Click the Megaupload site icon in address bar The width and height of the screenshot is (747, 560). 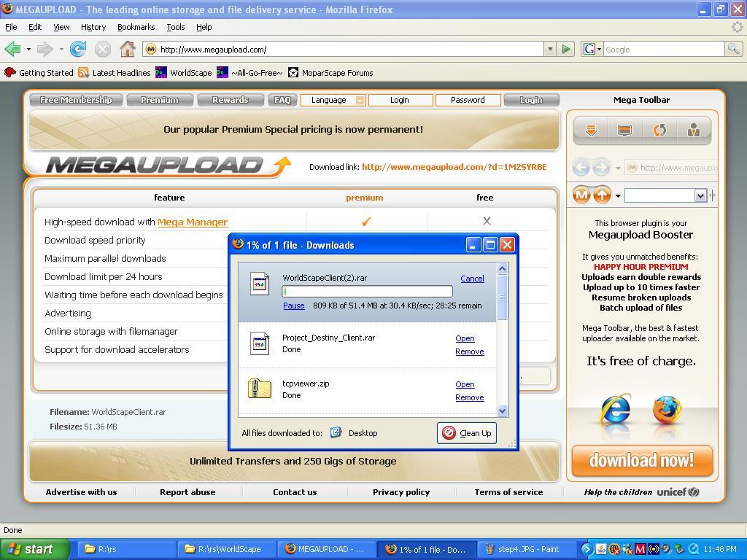(151, 49)
